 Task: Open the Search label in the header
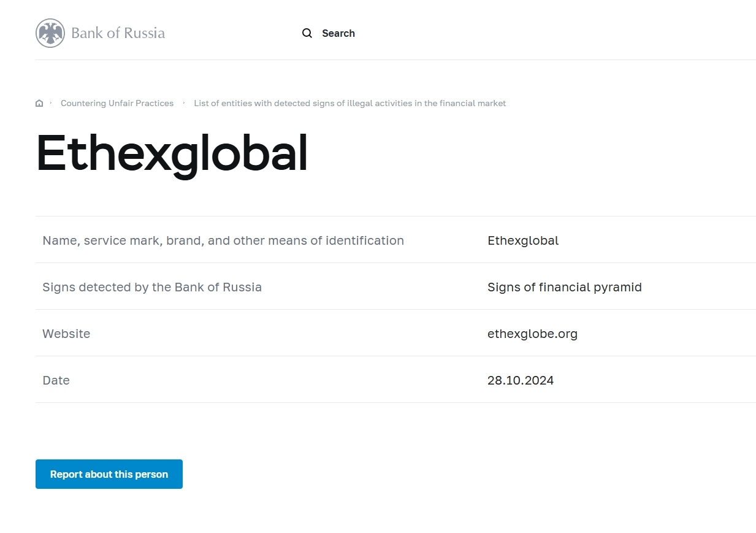click(x=338, y=33)
